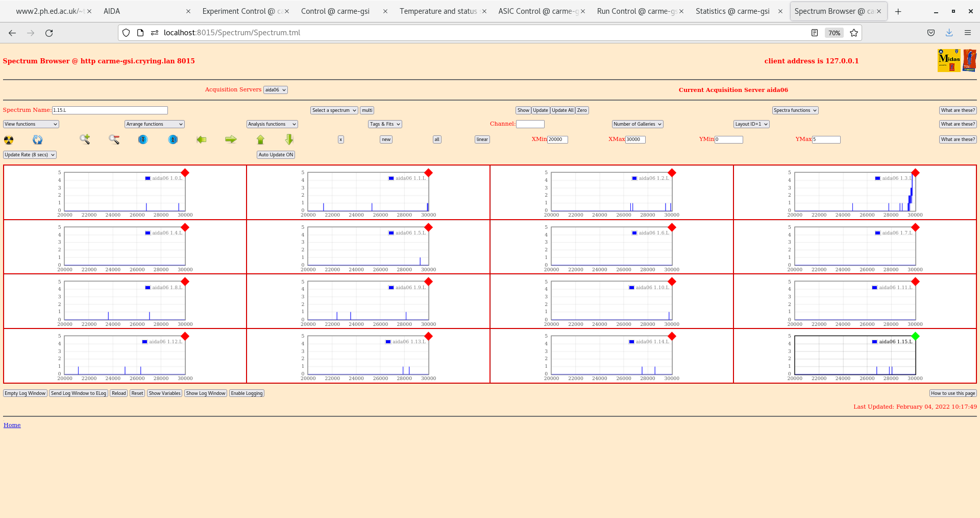Enable logging with Enable Logging button
980x518 pixels.
click(x=247, y=393)
